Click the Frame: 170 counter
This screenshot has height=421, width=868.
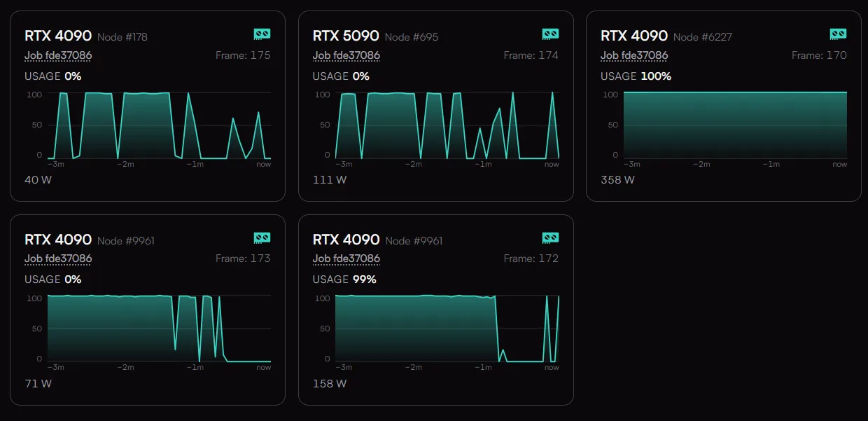[x=819, y=55]
